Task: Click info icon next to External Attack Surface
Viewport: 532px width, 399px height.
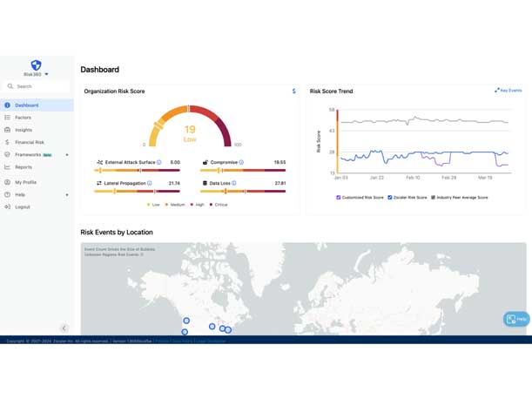Action: [x=159, y=162]
